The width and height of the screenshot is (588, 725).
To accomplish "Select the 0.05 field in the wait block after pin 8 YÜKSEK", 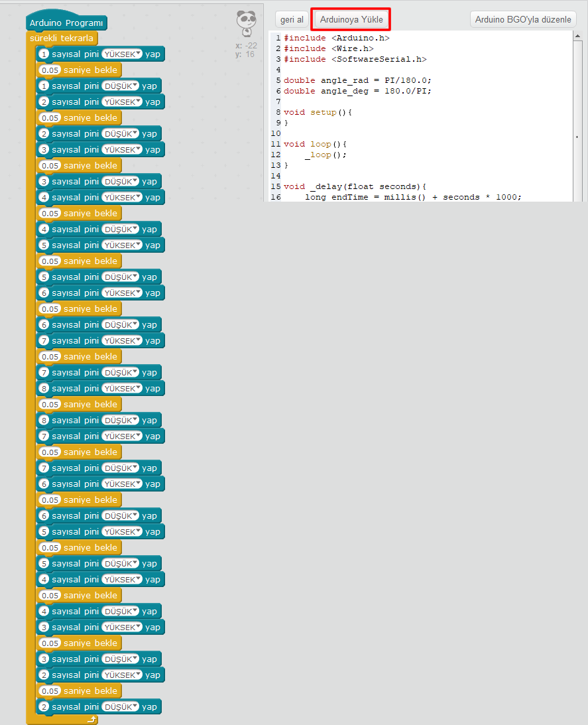I will [50, 405].
